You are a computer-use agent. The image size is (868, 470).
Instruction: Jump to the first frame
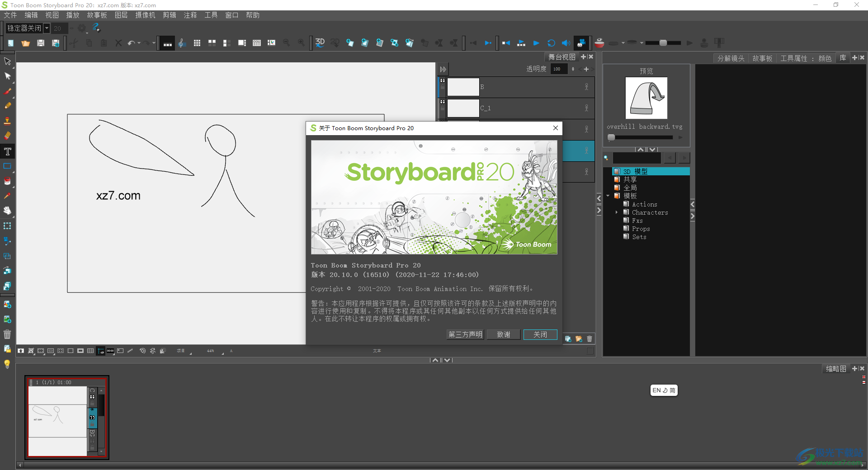[x=506, y=43]
